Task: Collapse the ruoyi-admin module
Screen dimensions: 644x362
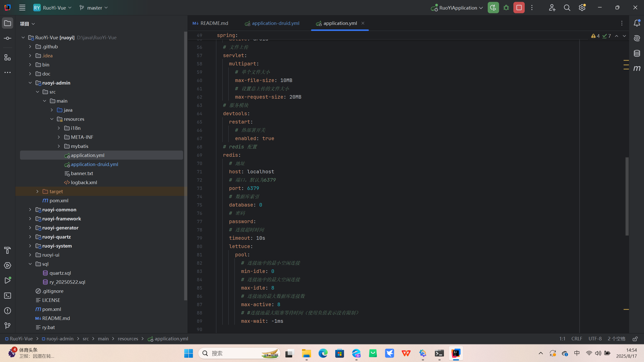Action: (30, 83)
